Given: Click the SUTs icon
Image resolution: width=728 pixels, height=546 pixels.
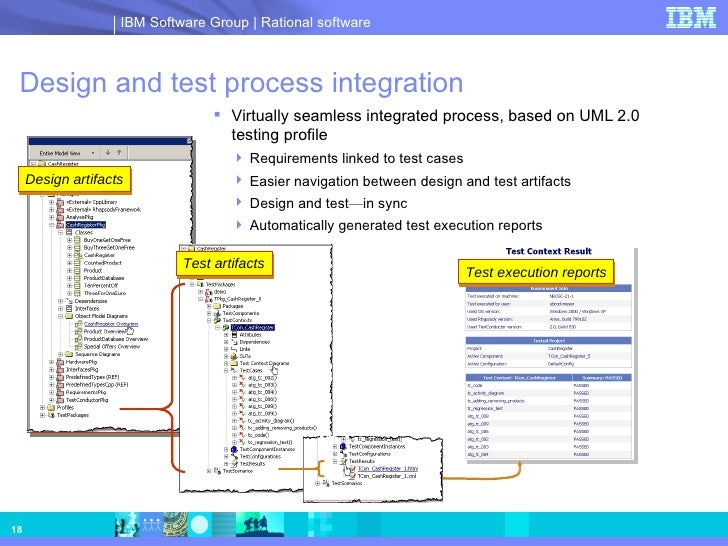Looking at the screenshot, I should click(x=234, y=356).
